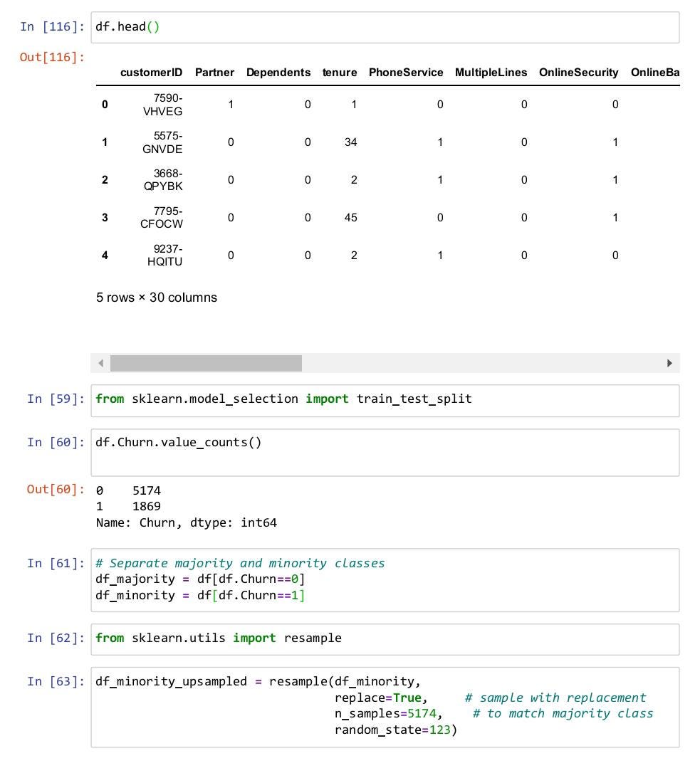Click the left arrow of the horizontal scrollbar
This screenshot has height=768, width=700.
pos(102,363)
